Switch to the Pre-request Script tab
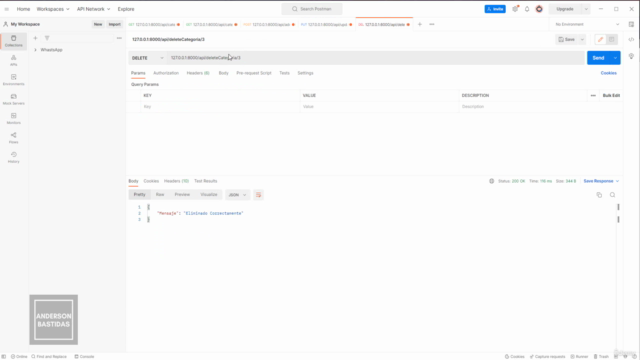640x360 pixels. pos(253,73)
